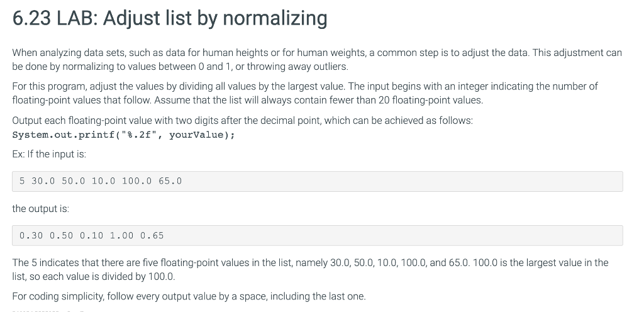The image size is (644, 312).
Task: Click the "6.23 LAB: Adjust list by normalizing" heading
Action: coord(170,18)
